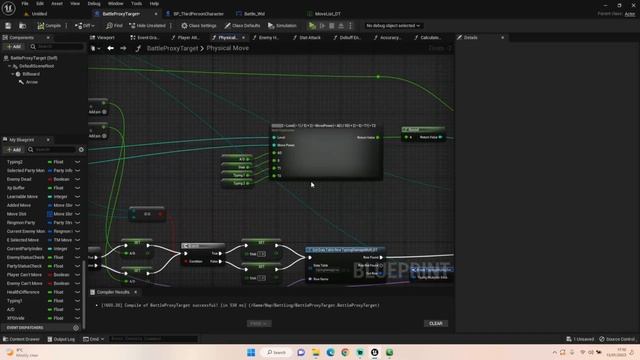Image resolution: width=640 pixels, height=360 pixels.
Task: Click the Float type pill of Typing1
Action: [x=56, y=301]
